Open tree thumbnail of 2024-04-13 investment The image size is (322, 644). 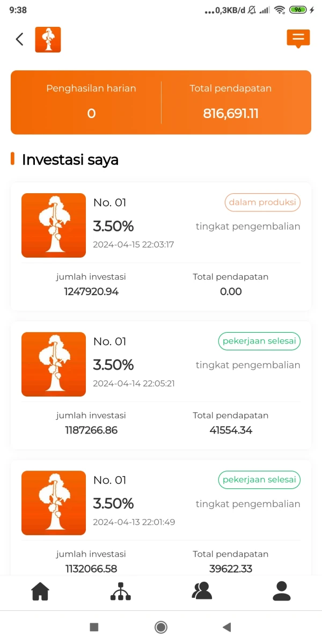[x=54, y=503]
